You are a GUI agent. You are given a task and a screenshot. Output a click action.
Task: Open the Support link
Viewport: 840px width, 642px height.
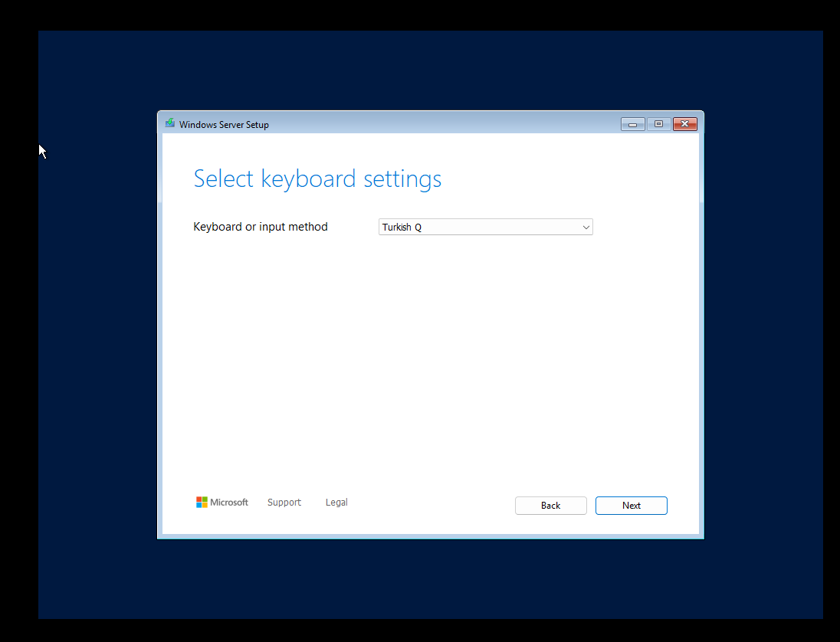pyautogui.click(x=284, y=503)
